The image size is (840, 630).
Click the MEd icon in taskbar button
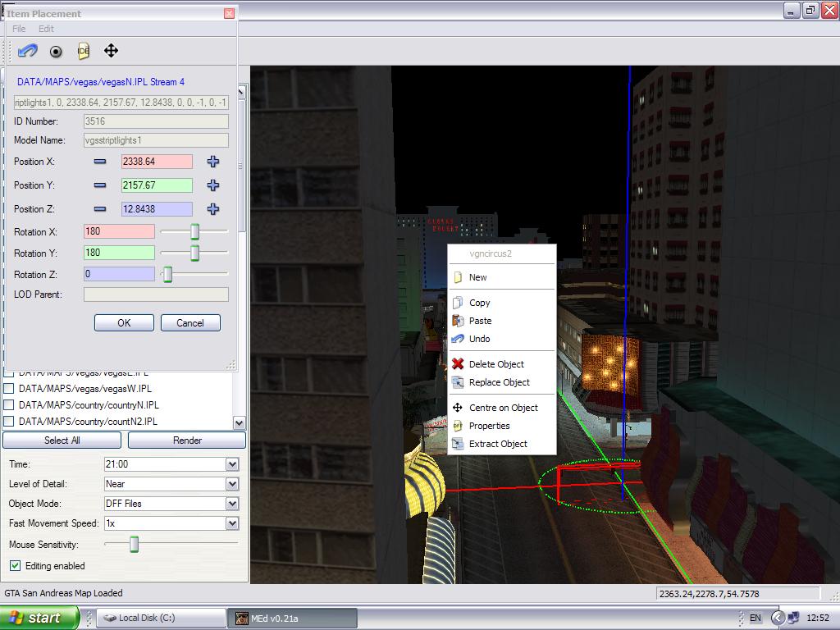click(242, 618)
